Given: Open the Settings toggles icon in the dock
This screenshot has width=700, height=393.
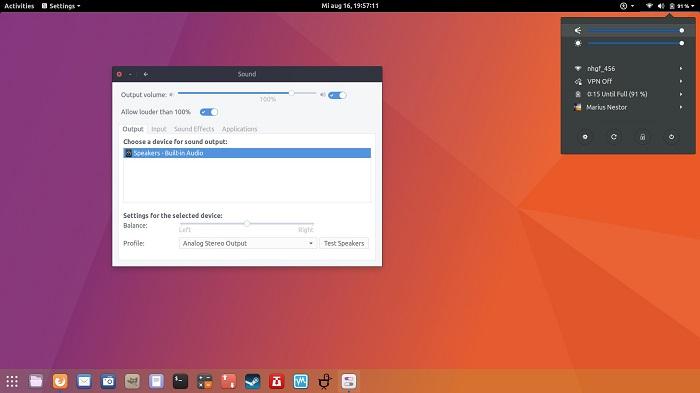Looking at the screenshot, I should 349,381.
